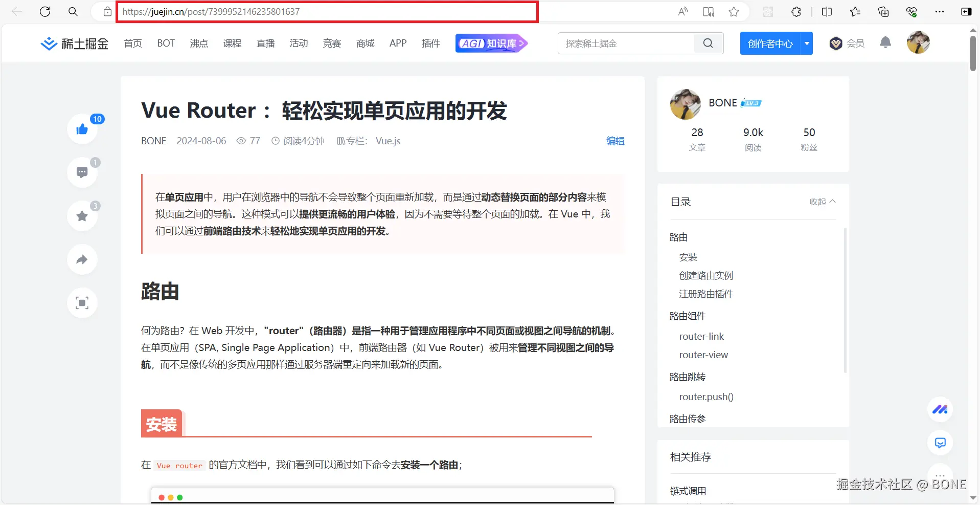Open the floating more-options dots at bottom right
This screenshot has height=505, width=980.
[x=940, y=476]
